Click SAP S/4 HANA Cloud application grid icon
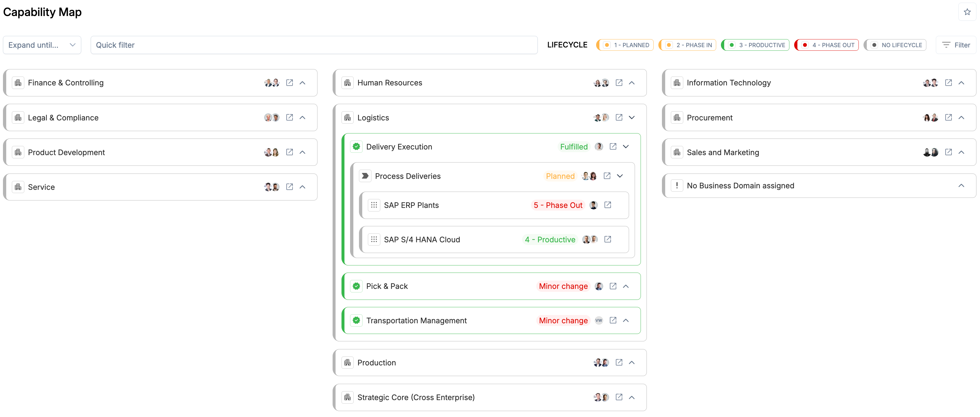Screen dimensions: 980x417 tap(374, 239)
